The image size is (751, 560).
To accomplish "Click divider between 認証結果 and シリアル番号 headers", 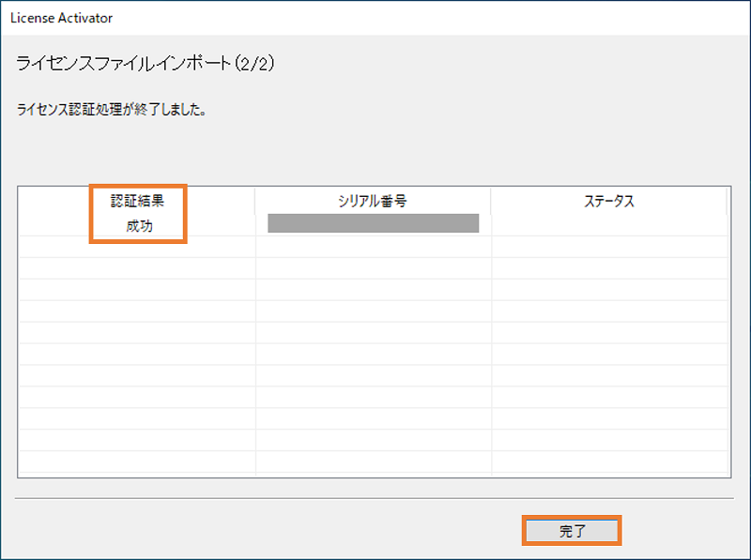I will 254,201.
